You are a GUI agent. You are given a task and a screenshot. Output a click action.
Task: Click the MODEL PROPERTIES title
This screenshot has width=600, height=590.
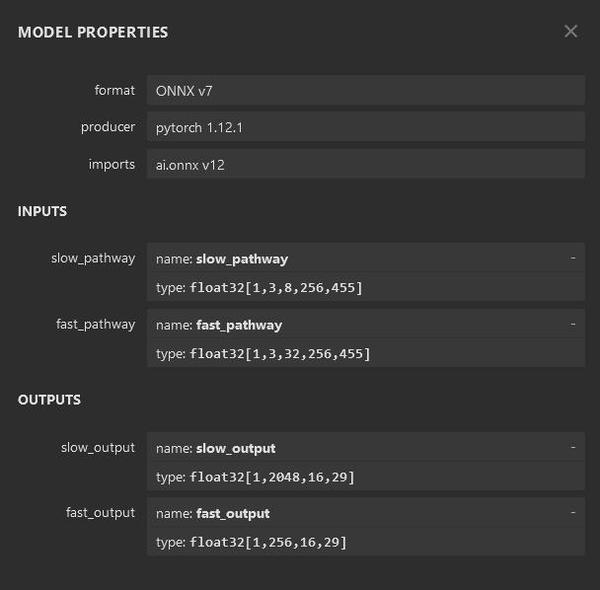point(93,32)
